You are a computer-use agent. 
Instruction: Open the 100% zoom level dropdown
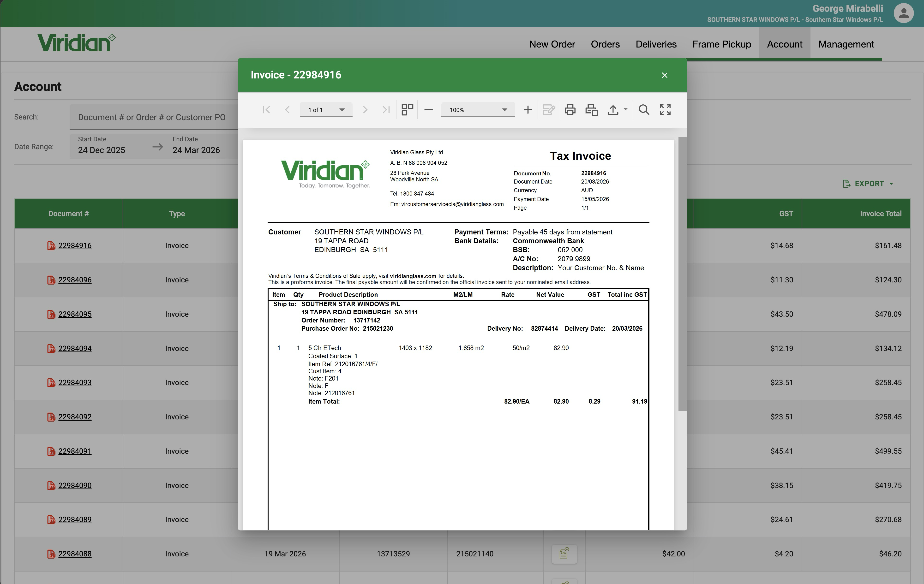tap(478, 110)
